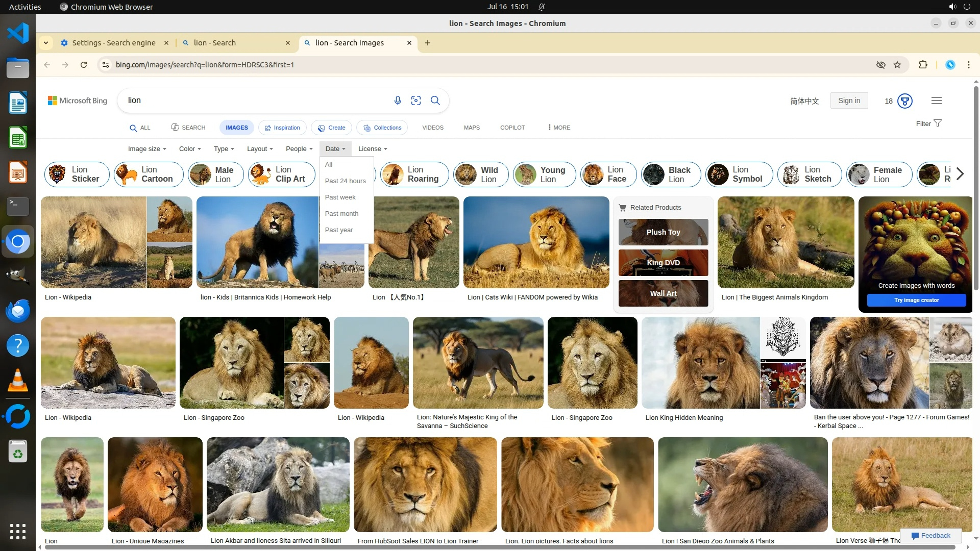Open the hamburger settings menu
The width and height of the screenshot is (980, 551).
936,101
